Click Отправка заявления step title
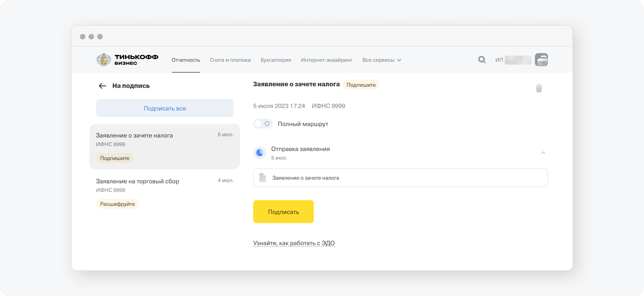The image size is (644, 296). click(300, 149)
